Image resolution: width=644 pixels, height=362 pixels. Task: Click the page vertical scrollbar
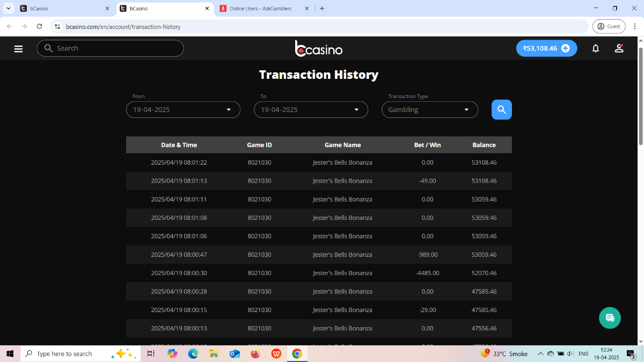pyautogui.click(x=640, y=97)
